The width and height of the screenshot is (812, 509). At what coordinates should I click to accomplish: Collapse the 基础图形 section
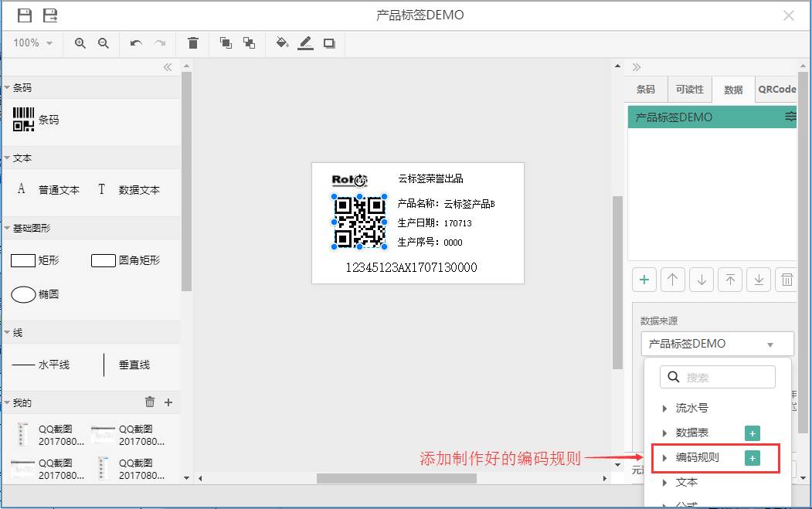pos(8,229)
